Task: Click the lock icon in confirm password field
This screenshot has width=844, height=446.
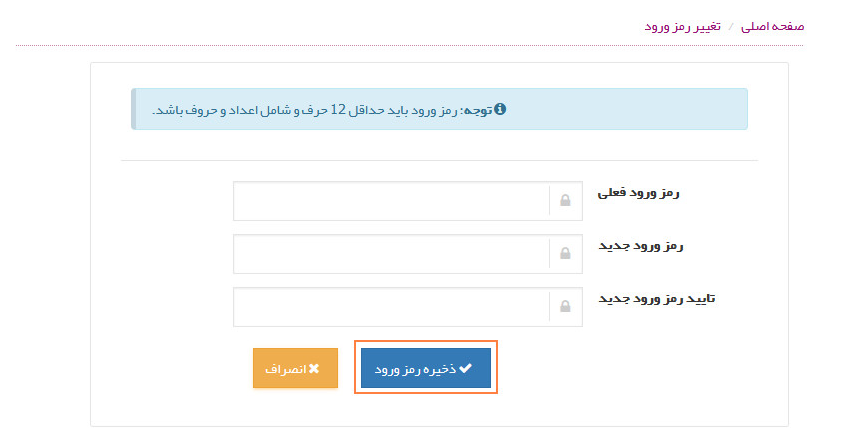Action: pos(565,307)
